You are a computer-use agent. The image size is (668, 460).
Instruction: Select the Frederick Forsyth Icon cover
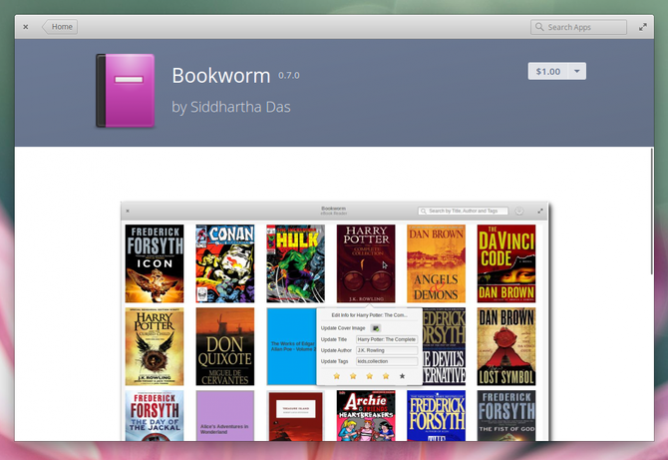tap(155, 263)
